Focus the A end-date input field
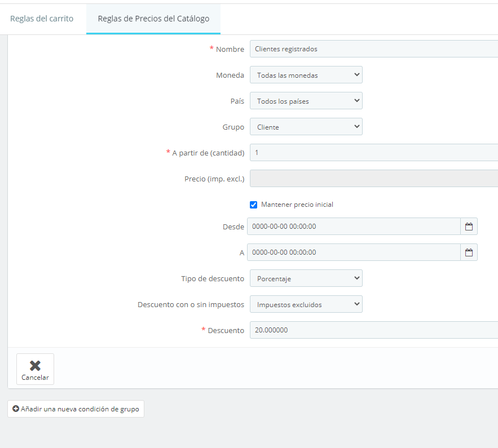498x448 pixels. coord(354,252)
